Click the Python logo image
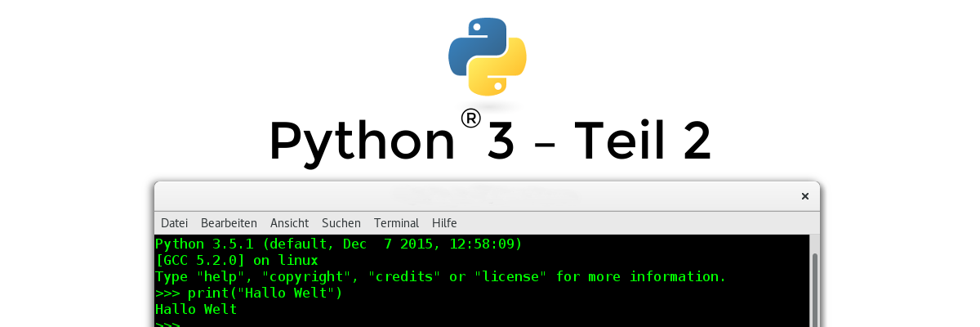The width and height of the screenshot is (980, 327). click(488, 56)
